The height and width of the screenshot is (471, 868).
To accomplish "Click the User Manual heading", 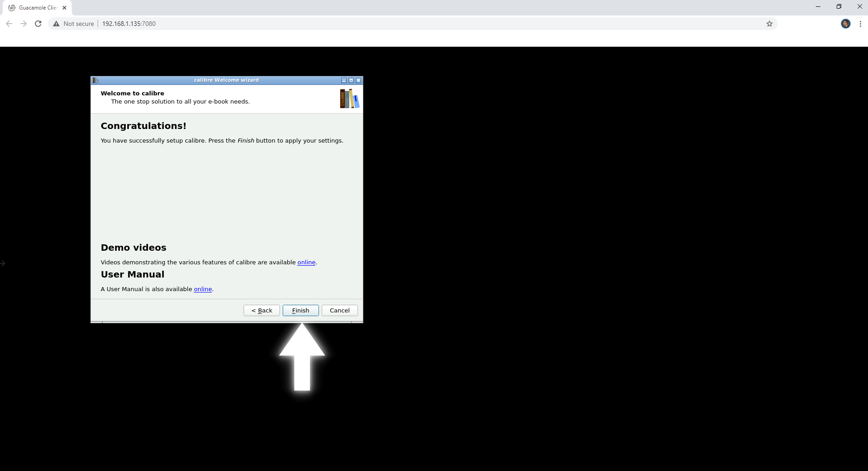I will (132, 274).
